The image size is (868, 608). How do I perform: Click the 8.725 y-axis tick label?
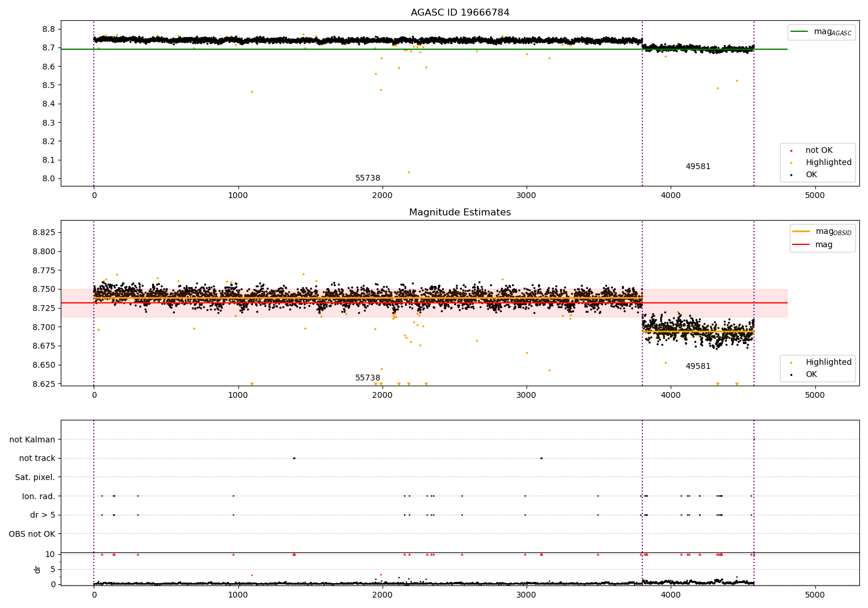click(44, 309)
